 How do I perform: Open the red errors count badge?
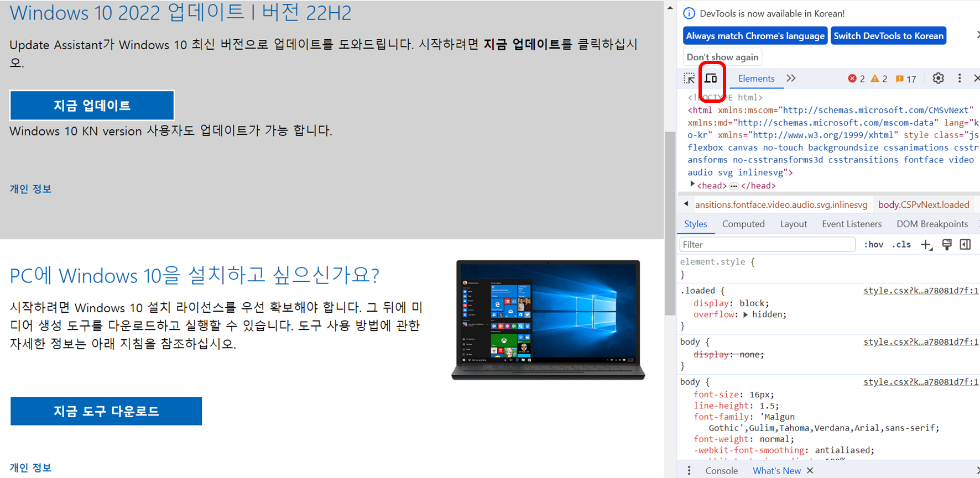coord(857,79)
